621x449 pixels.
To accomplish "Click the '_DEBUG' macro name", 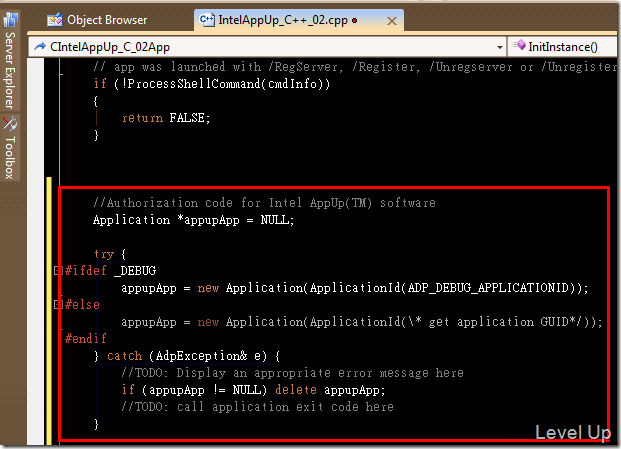I will 135,271.
